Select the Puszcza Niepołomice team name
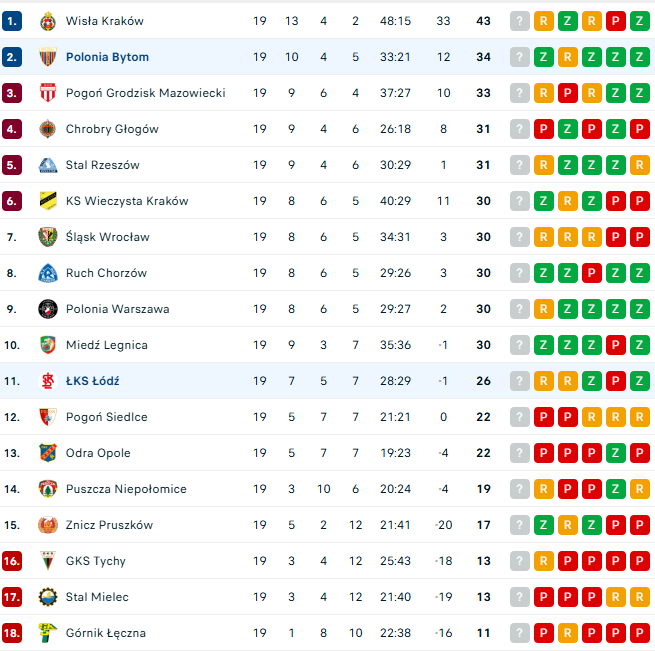The image size is (655, 651). tap(126, 489)
